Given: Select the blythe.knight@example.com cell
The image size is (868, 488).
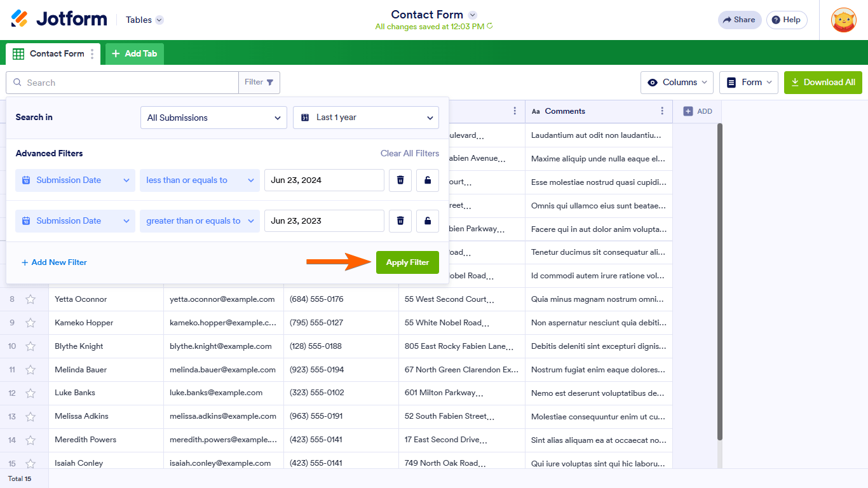Looking at the screenshot, I should click(224, 346).
